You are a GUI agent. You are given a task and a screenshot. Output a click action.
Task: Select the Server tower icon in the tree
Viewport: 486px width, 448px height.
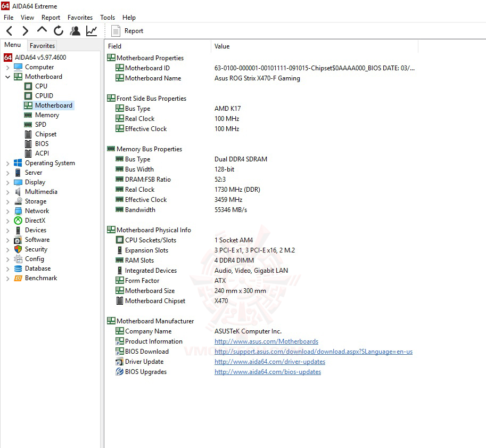(x=18, y=173)
